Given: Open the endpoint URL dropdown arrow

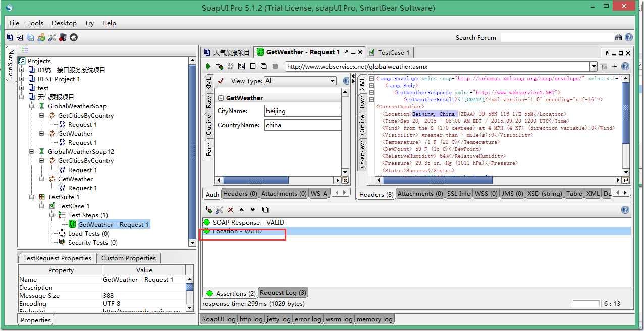Looking at the screenshot, I should click(x=594, y=66).
